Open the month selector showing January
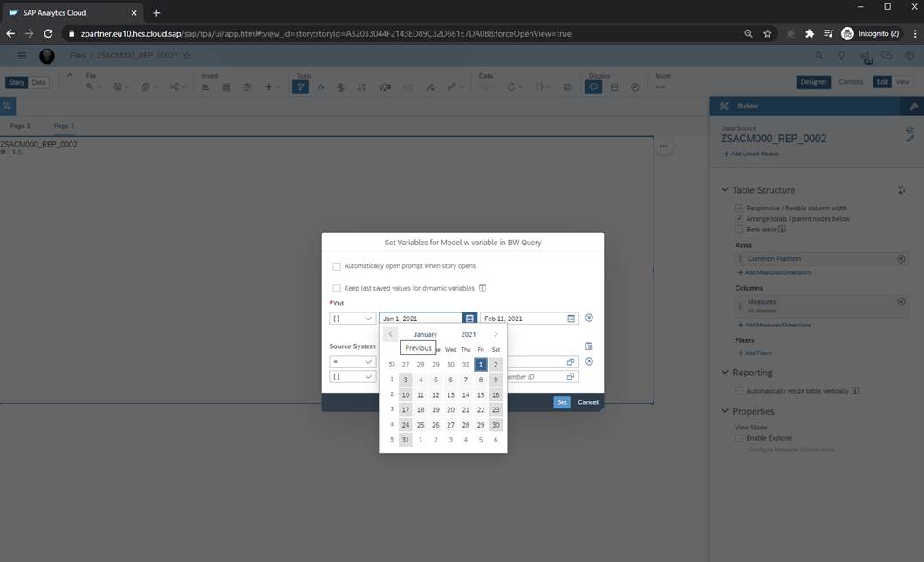Screen dimensions: 924x562 [x=425, y=334]
